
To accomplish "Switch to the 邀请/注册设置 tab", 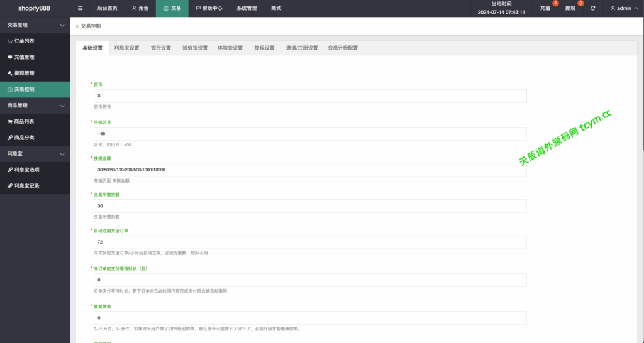I will click(302, 48).
